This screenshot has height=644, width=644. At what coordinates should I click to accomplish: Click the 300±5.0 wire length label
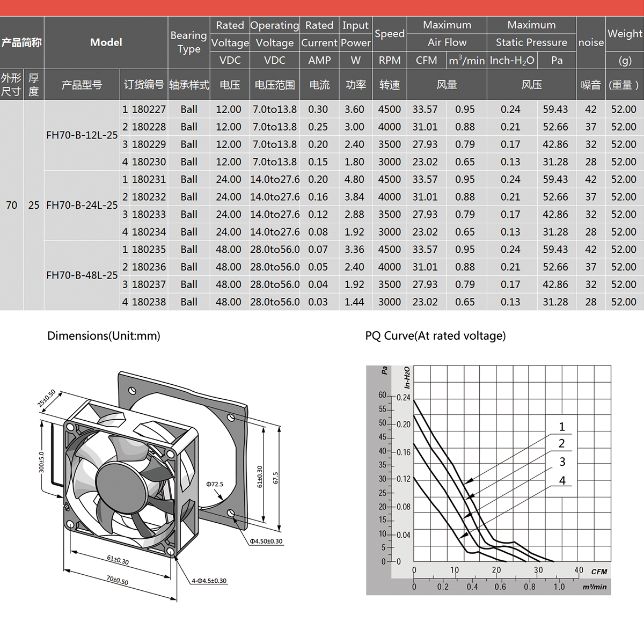[41, 462]
